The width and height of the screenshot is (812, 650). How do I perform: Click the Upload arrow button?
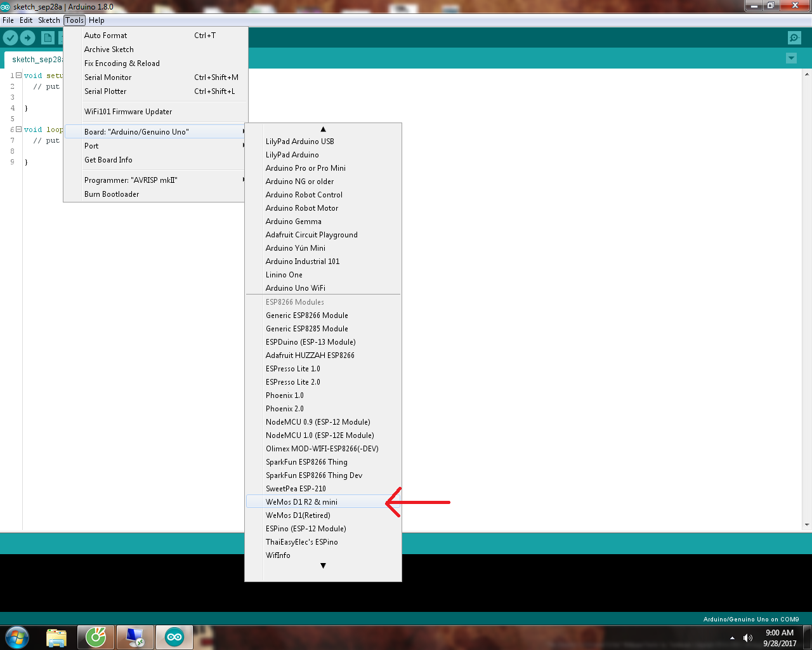coord(28,38)
